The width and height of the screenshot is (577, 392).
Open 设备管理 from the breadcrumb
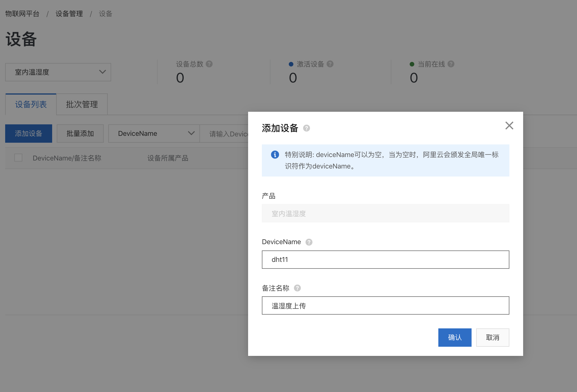tap(69, 13)
